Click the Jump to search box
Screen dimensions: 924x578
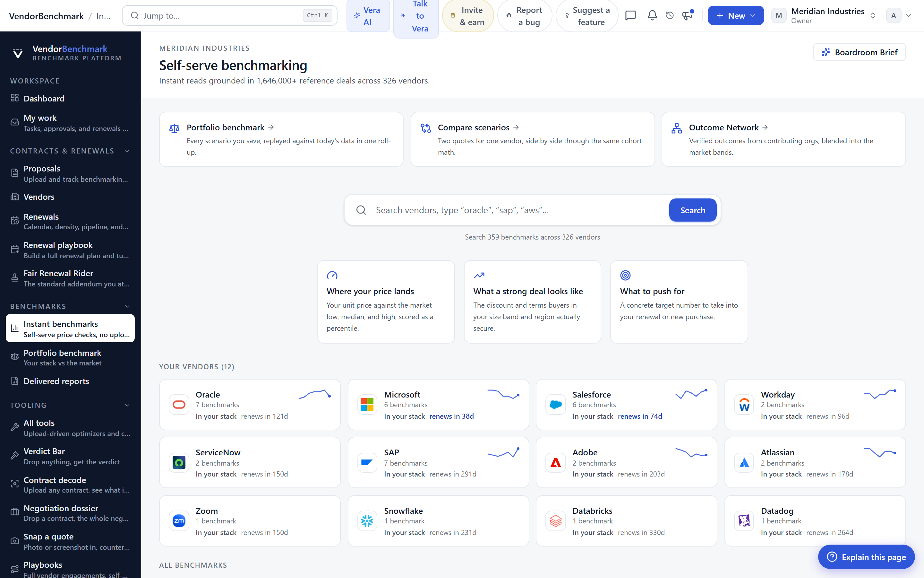pos(229,16)
